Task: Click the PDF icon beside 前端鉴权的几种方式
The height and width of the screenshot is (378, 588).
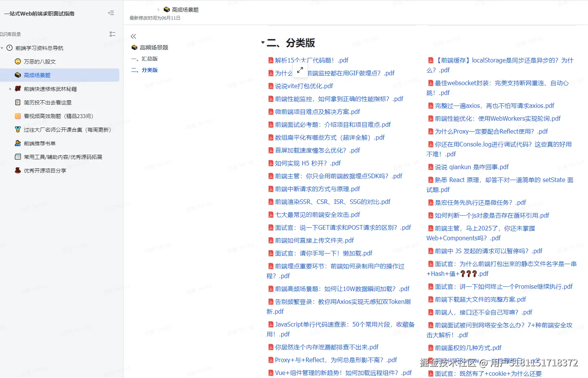Action: click(x=431, y=348)
